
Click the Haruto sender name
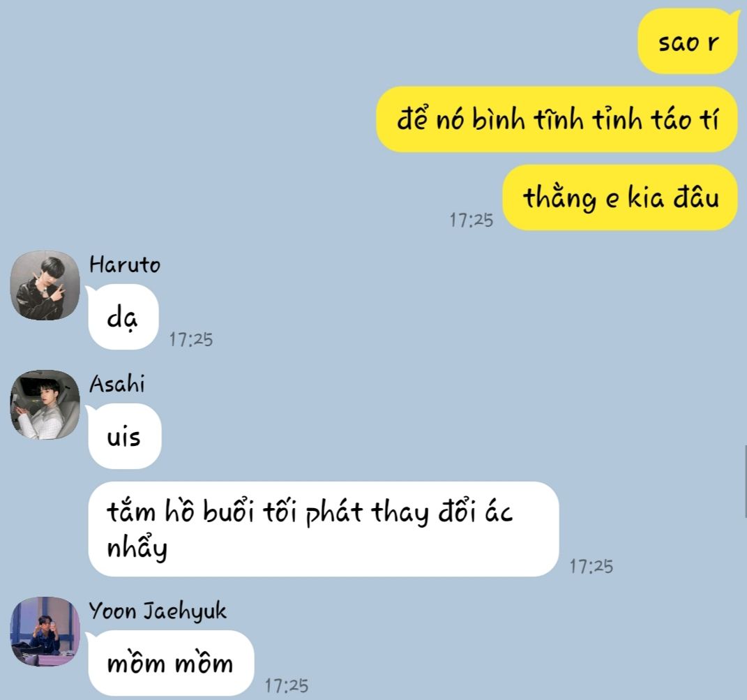[125, 265]
